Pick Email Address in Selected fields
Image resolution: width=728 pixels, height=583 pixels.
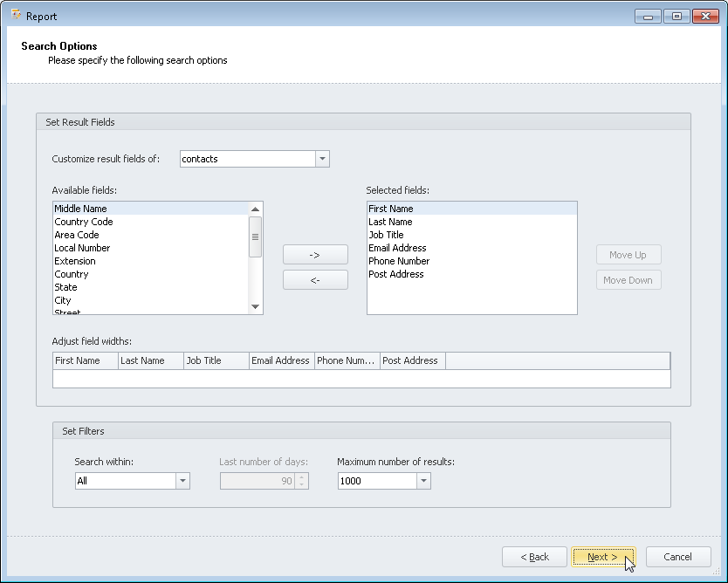[397, 248]
